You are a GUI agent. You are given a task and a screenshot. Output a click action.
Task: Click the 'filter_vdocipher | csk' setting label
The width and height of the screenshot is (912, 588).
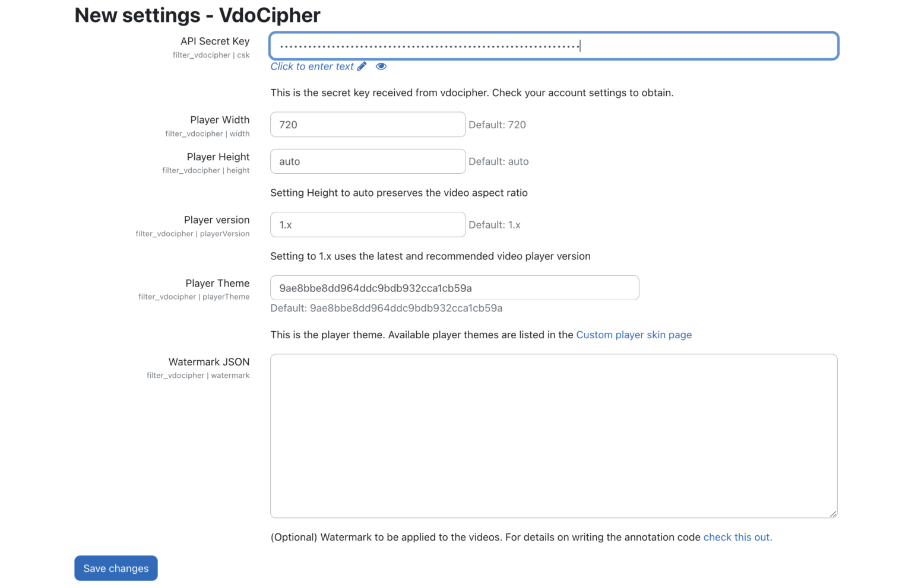(211, 55)
